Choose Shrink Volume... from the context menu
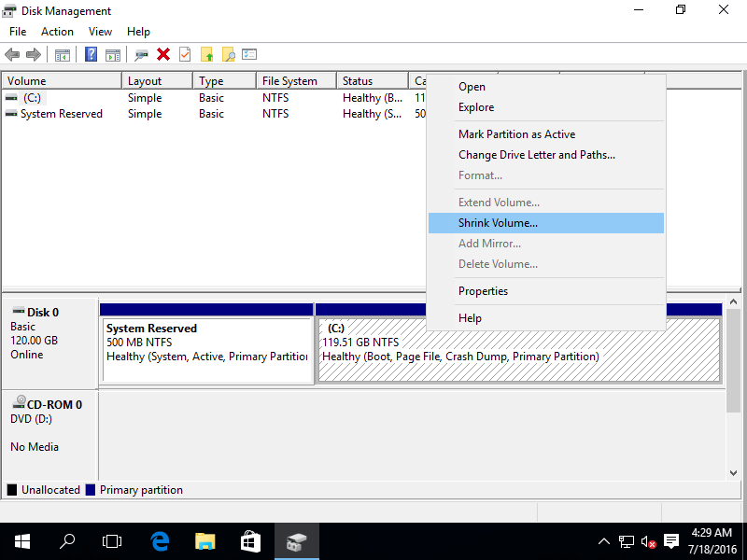The height and width of the screenshot is (560, 747). (546, 223)
